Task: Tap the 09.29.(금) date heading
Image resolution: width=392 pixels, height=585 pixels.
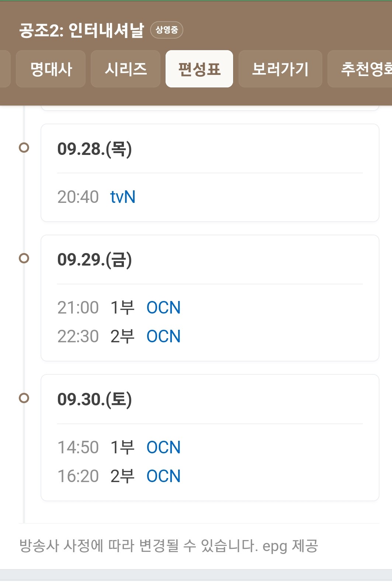Action: coord(94,260)
